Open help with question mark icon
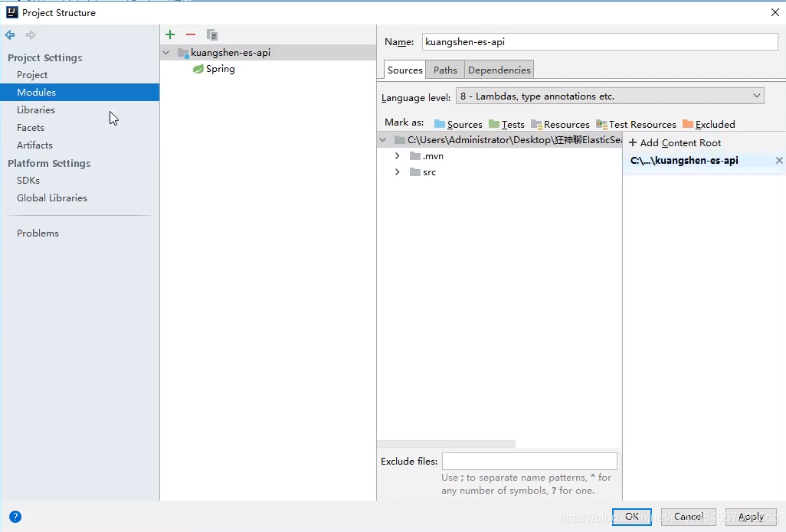Viewport: 786px width, 532px height. coord(15,517)
